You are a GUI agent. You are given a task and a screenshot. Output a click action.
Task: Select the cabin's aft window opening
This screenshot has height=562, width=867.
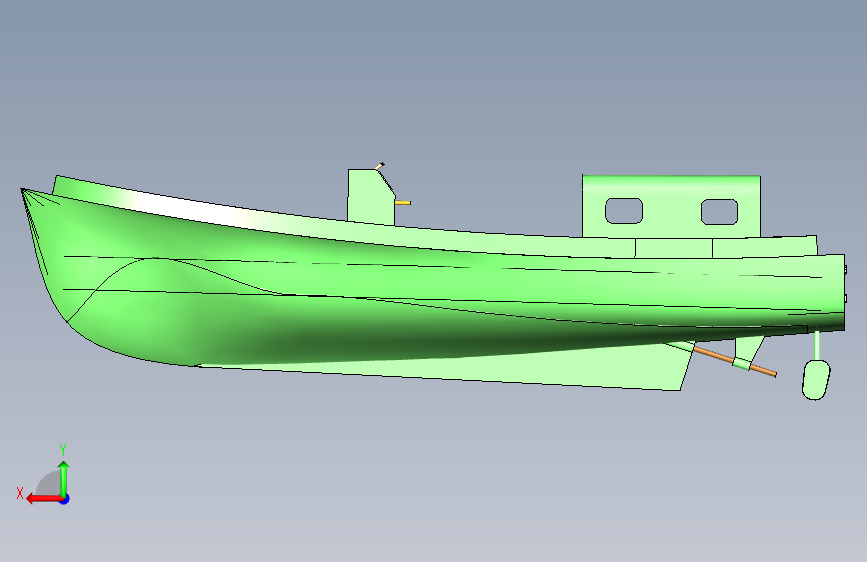[x=719, y=212]
